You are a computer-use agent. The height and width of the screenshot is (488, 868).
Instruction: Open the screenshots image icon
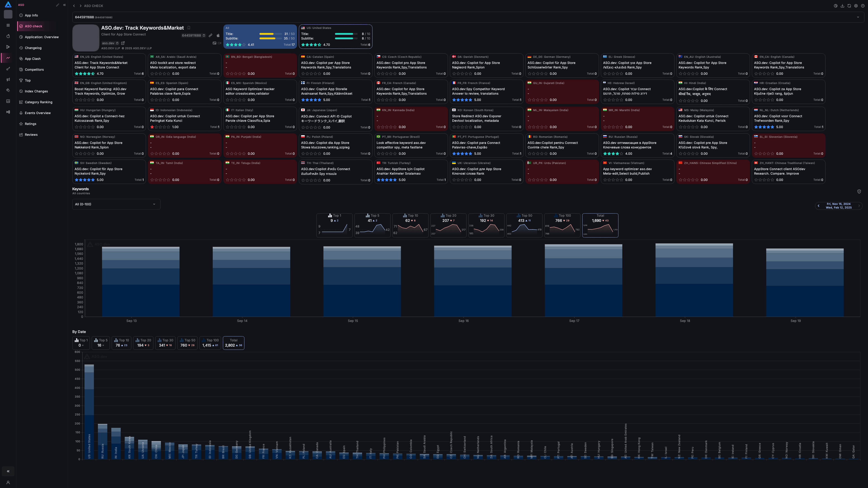tap(214, 43)
